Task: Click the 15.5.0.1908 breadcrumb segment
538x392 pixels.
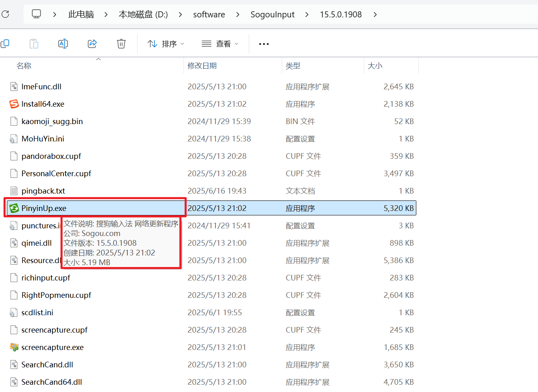Action: [341, 15]
